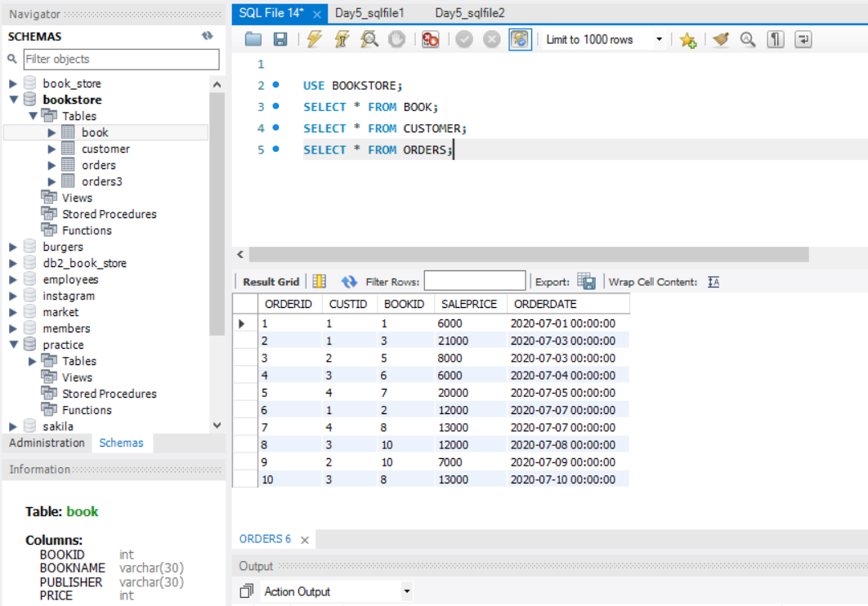
Task: Select Views under the bookstore schema
Action: pyautogui.click(x=77, y=198)
